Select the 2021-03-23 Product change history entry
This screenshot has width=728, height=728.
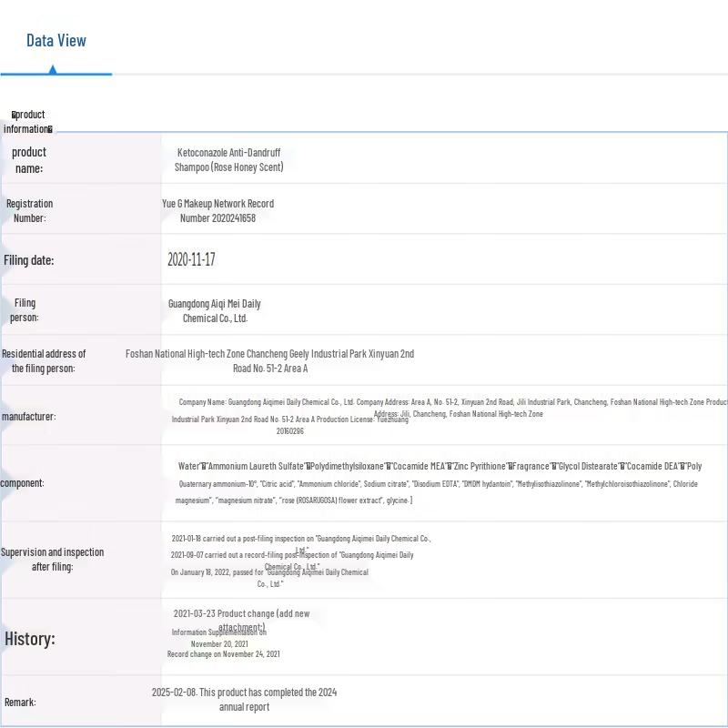[241, 614]
